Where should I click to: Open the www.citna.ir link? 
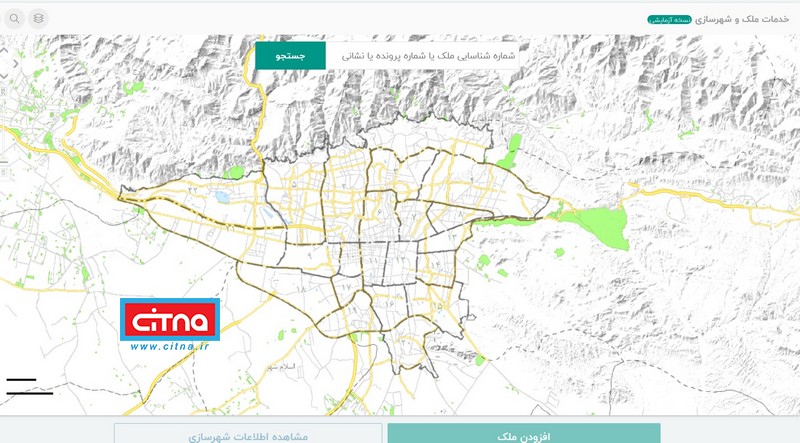click(x=169, y=347)
